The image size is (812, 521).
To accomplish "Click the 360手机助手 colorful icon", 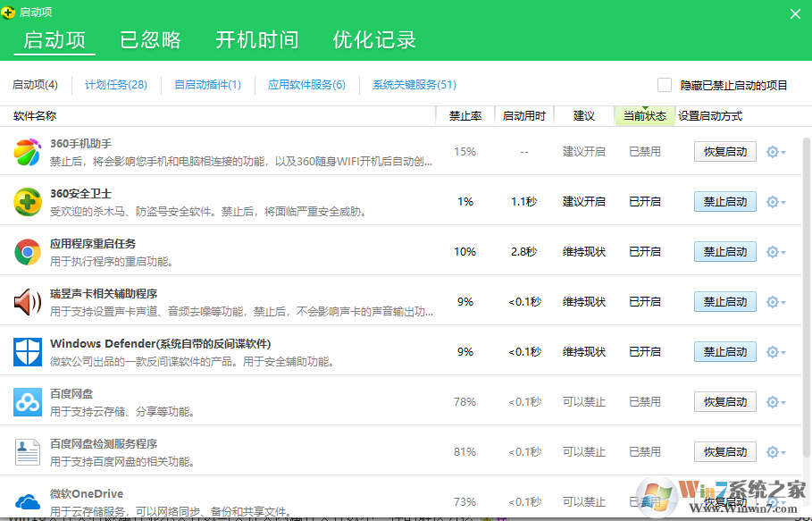I will [x=28, y=152].
